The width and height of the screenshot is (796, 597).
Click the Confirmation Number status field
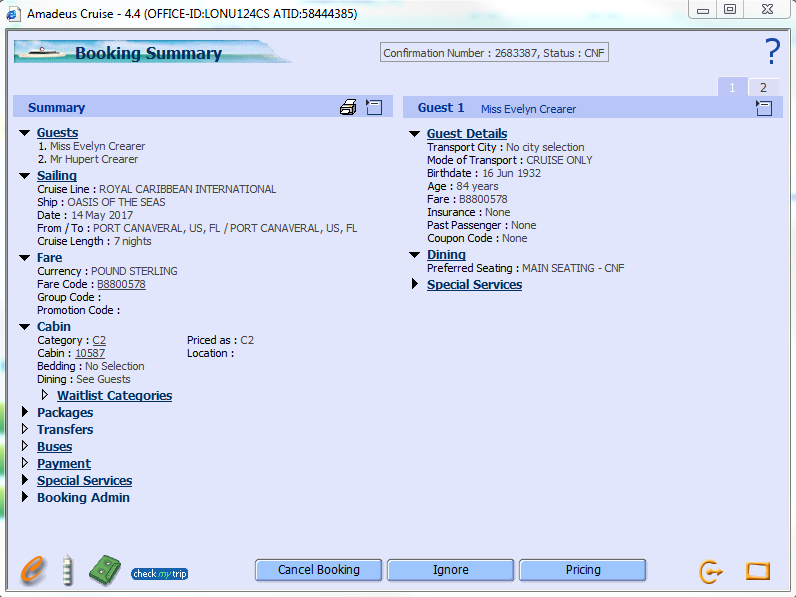494,53
